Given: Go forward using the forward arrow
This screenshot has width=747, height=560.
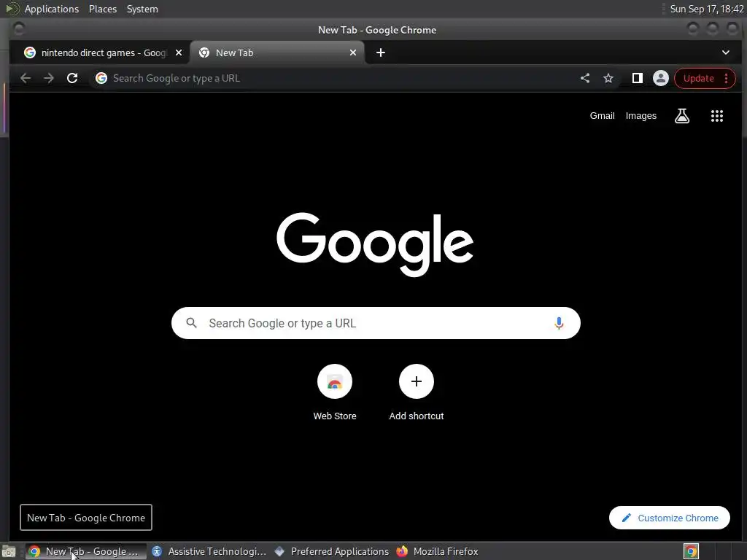Looking at the screenshot, I should click(x=49, y=78).
